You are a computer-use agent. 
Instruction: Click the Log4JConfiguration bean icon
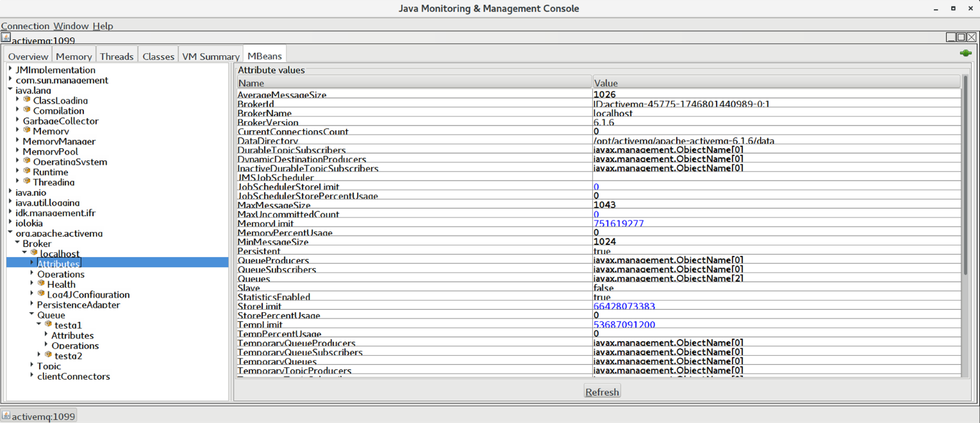point(41,293)
